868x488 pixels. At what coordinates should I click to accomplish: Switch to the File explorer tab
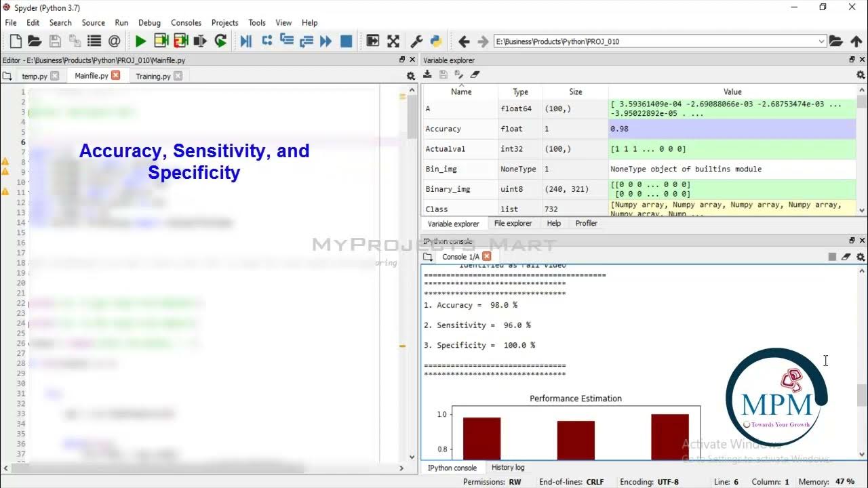tap(513, 223)
